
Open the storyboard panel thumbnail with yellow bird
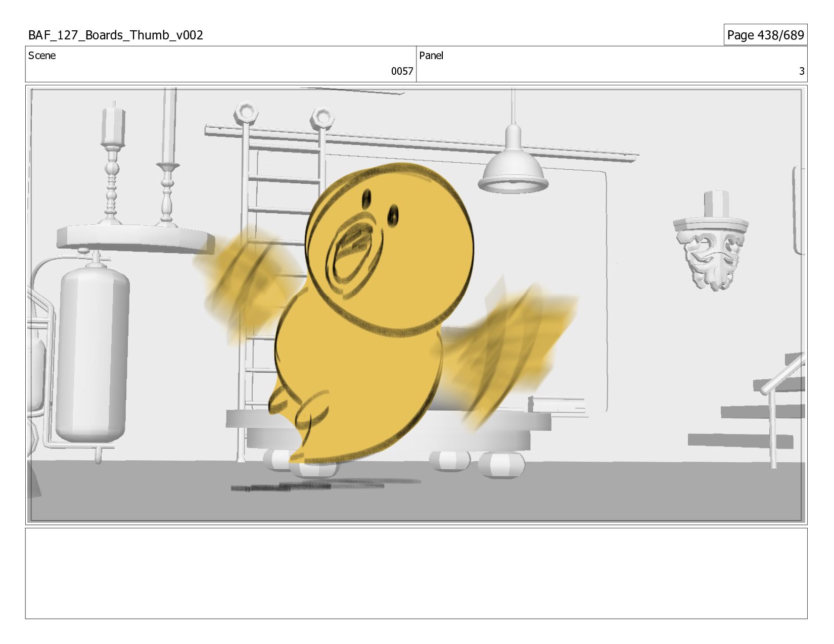(x=416, y=305)
